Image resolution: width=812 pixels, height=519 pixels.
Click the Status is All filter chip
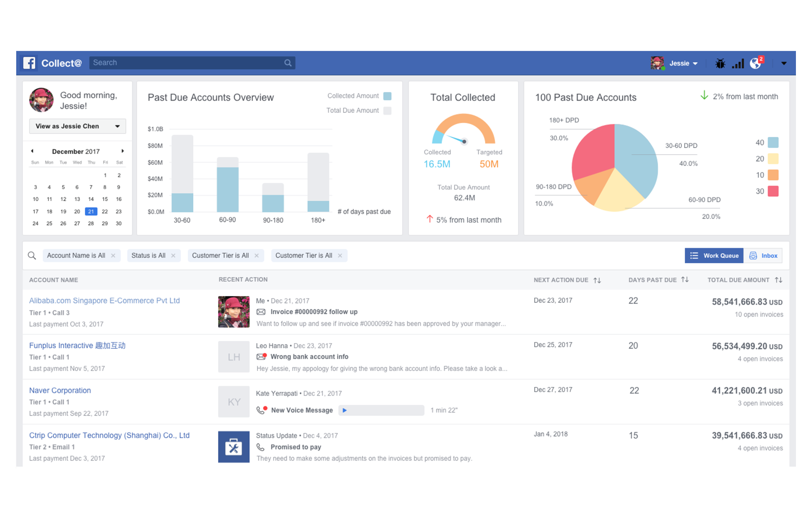pos(154,256)
